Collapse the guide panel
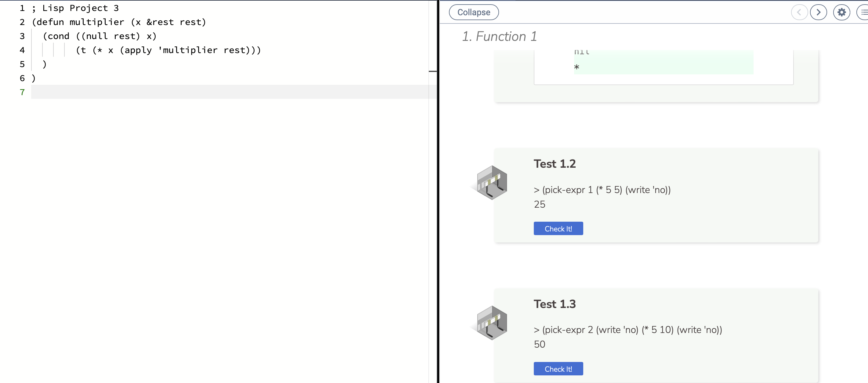This screenshot has height=383, width=868. point(473,13)
